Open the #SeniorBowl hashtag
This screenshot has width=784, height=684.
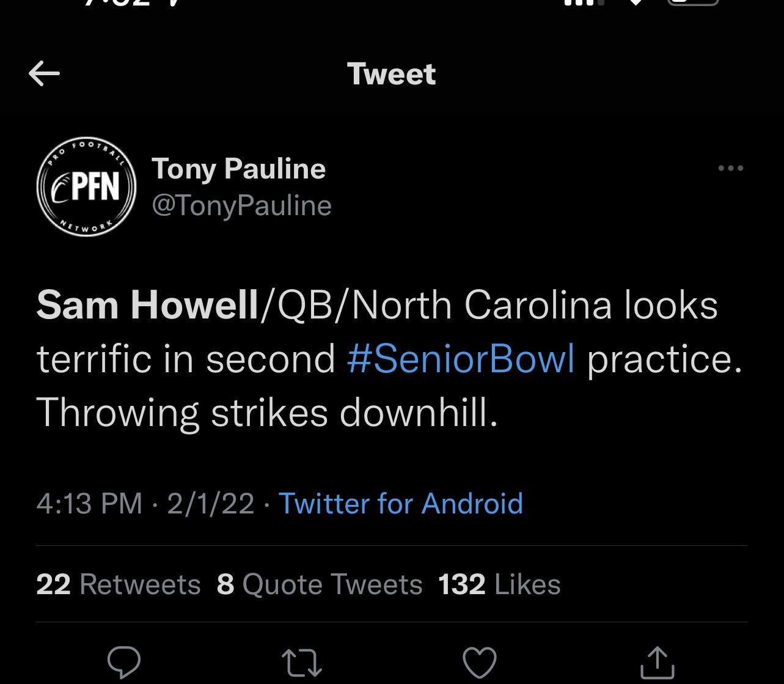(461, 359)
